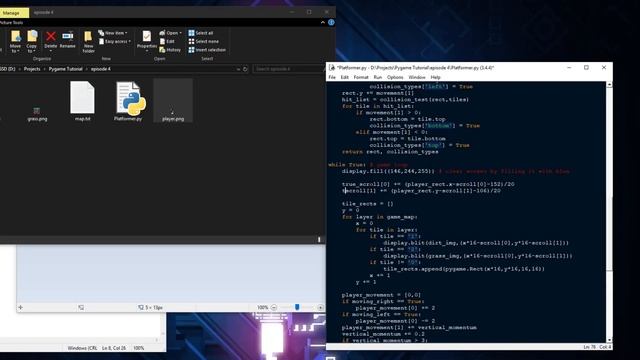Click the Ln 8, Col 26 status text
Viewport: 640px width, 360px height.
point(114,348)
